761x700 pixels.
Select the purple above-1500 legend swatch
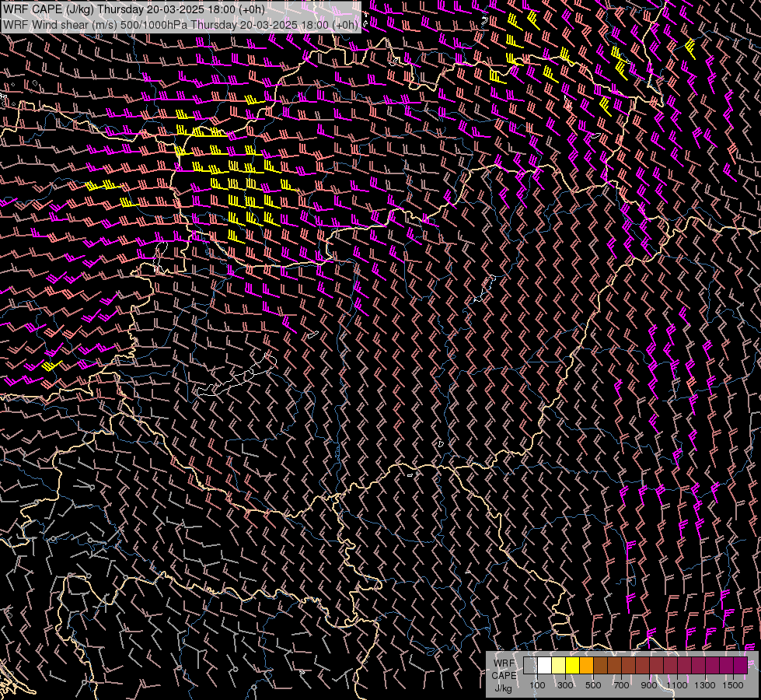tap(740, 665)
